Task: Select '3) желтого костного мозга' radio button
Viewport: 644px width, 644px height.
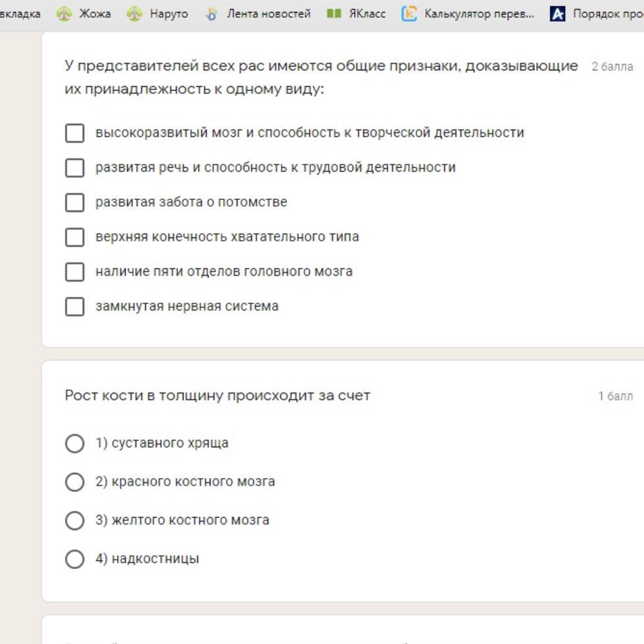Action: (x=75, y=520)
